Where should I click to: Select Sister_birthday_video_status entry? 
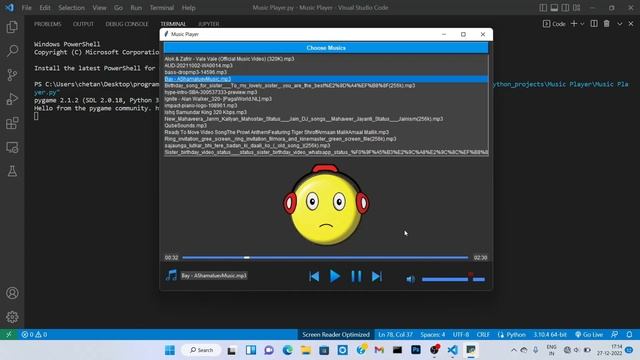point(326,152)
